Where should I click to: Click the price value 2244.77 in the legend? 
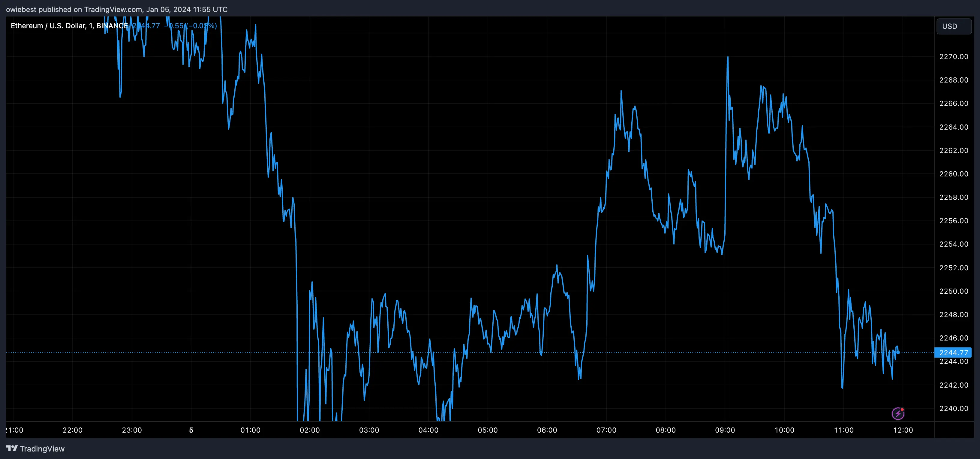click(146, 26)
